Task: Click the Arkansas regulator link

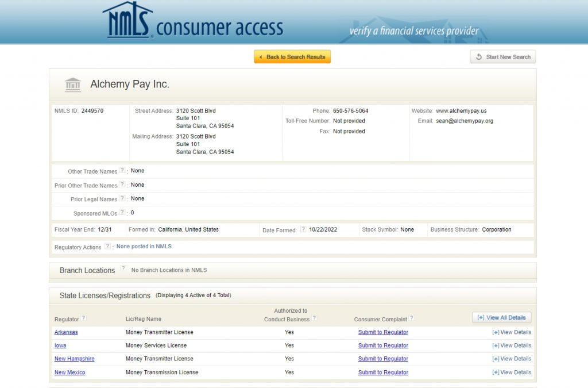Action: 66,332
